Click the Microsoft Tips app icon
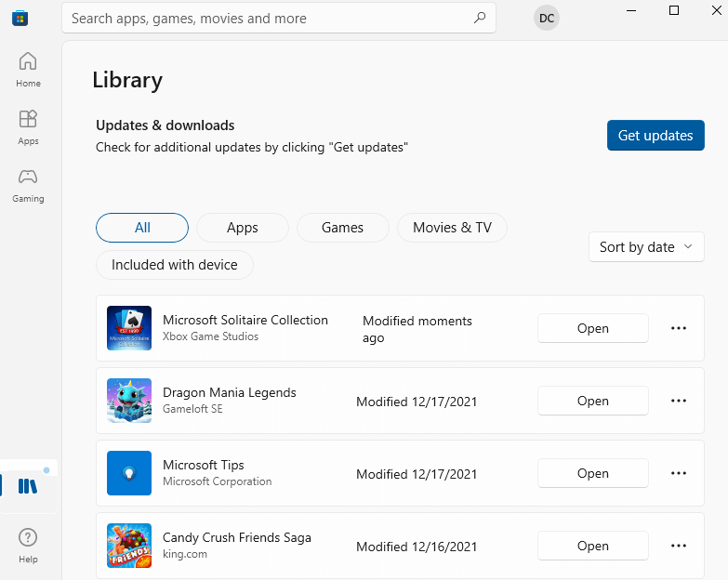728x580 pixels. click(129, 473)
